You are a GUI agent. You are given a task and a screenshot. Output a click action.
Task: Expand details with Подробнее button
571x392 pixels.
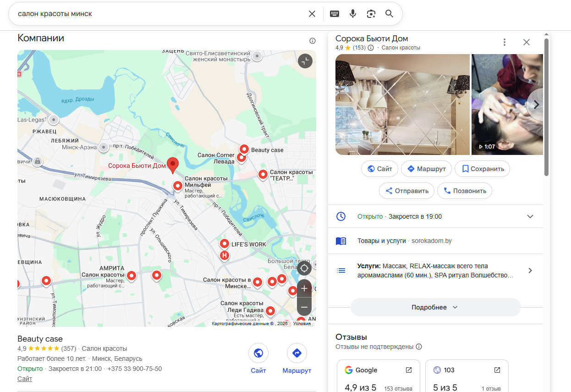pyautogui.click(x=435, y=307)
